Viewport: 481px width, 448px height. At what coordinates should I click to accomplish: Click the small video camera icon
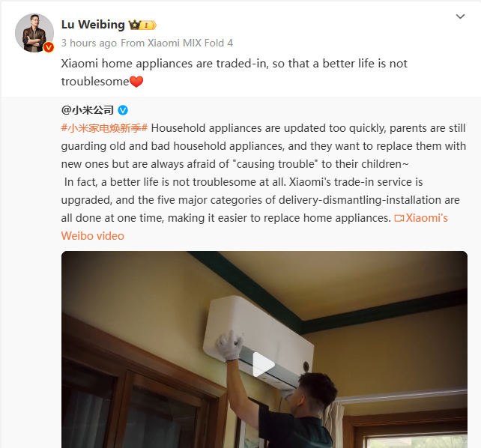399,218
